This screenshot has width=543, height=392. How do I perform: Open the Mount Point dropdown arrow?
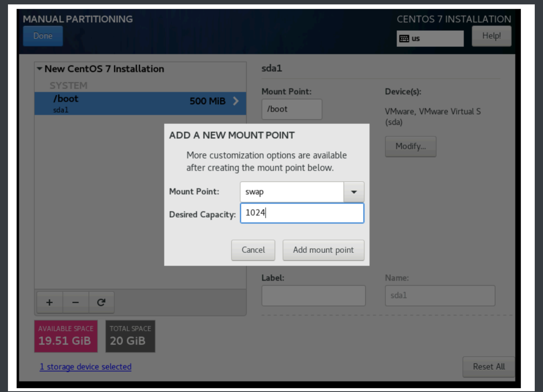point(354,192)
